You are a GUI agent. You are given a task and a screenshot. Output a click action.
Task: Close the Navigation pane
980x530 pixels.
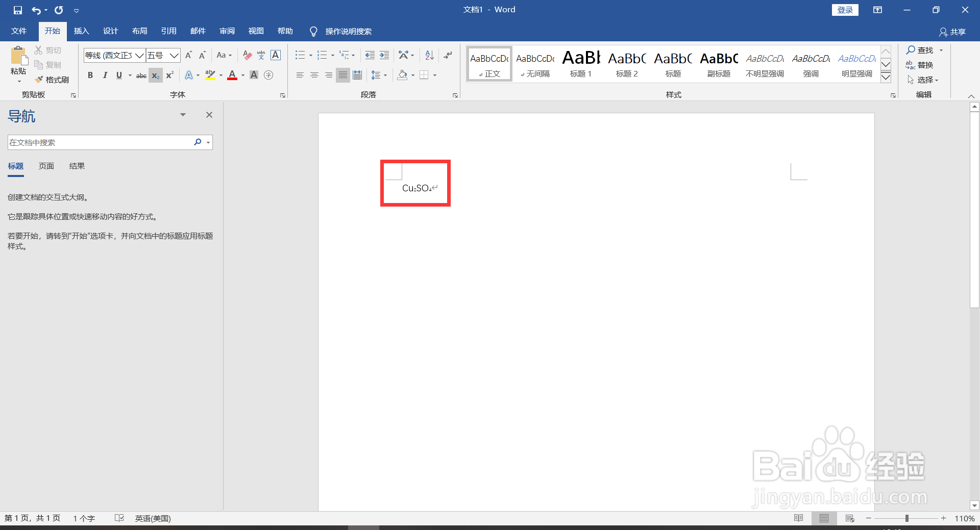click(x=209, y=115)
